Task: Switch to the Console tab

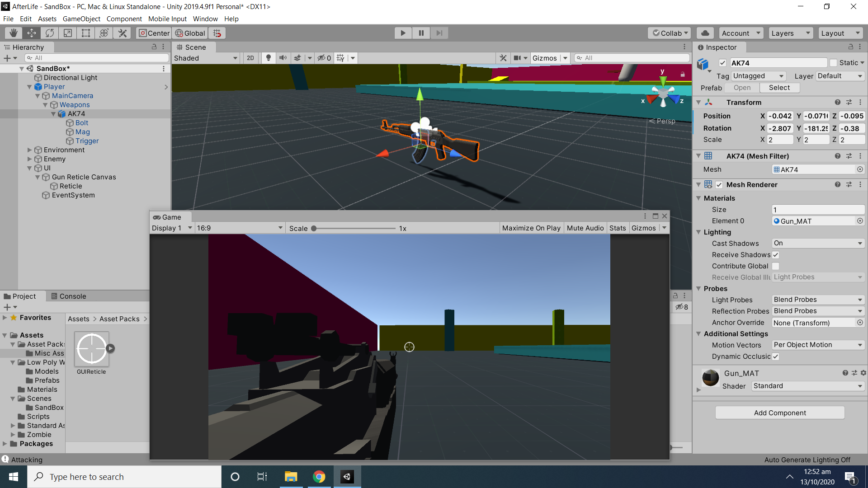Action: [73, 296]
